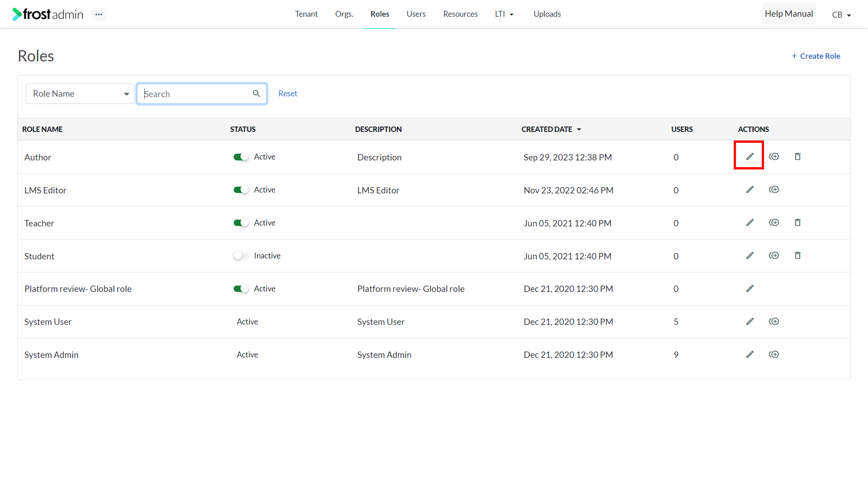This screenshot has height=488, width=868.
Task: Expand the LTI menu dropdown
Action: click(x=505, y=14)
